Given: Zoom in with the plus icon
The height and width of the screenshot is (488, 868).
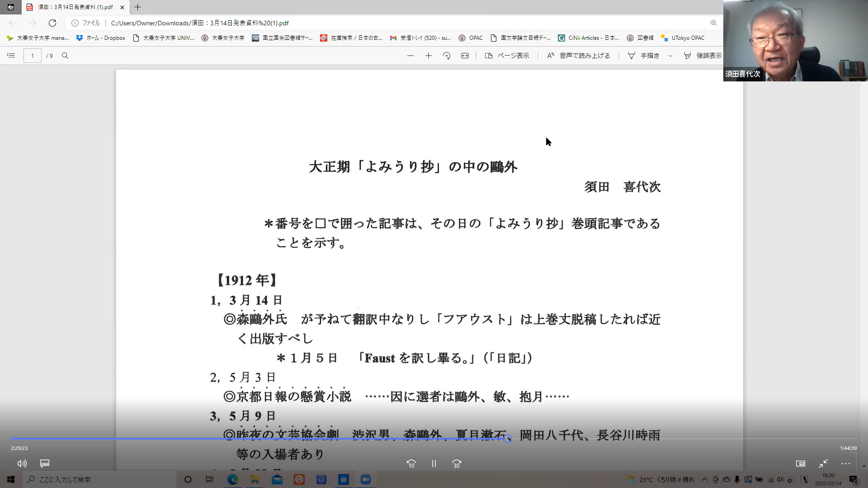Looking at the screenshot, I should pos(429,56).
